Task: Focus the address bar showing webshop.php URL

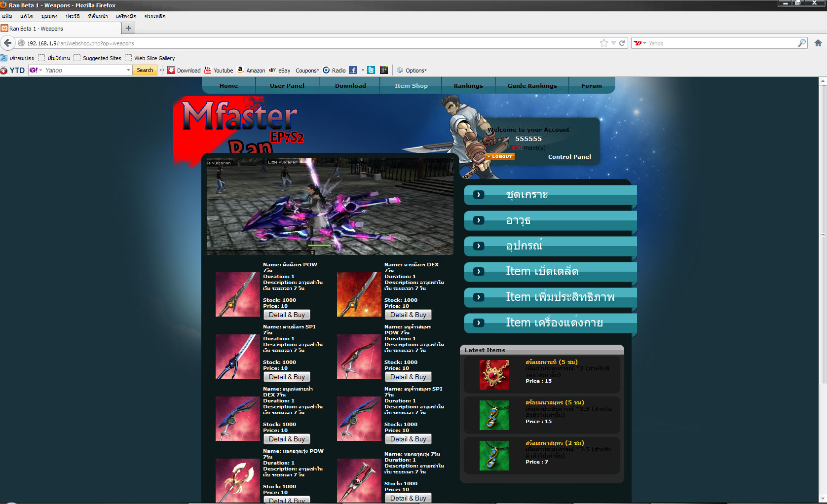Action: [311, 43]
